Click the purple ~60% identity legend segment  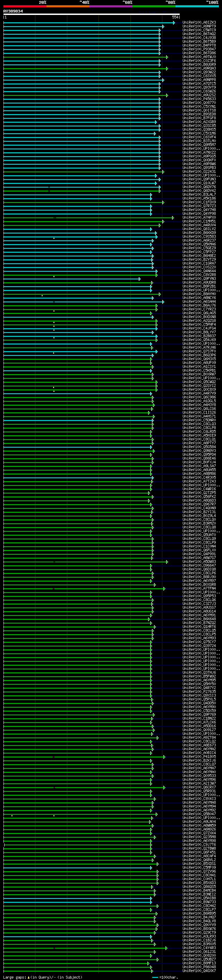pos(111,6)
